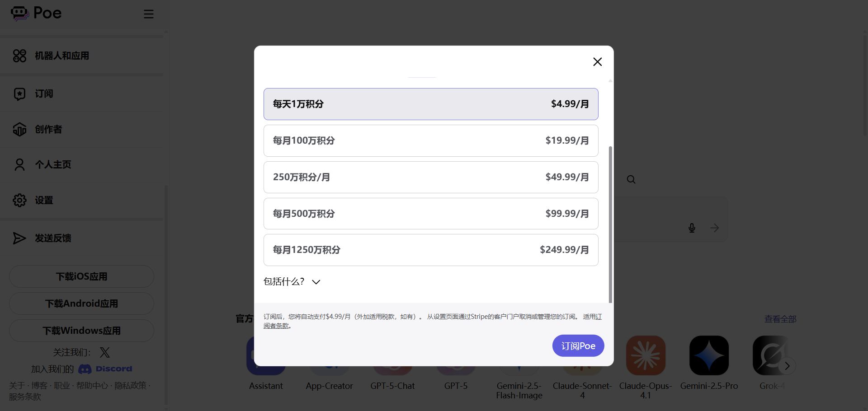This screenshot has width=868, height=411.
Task: Click the search magnifier icon
Action: (x=631, y=180)
